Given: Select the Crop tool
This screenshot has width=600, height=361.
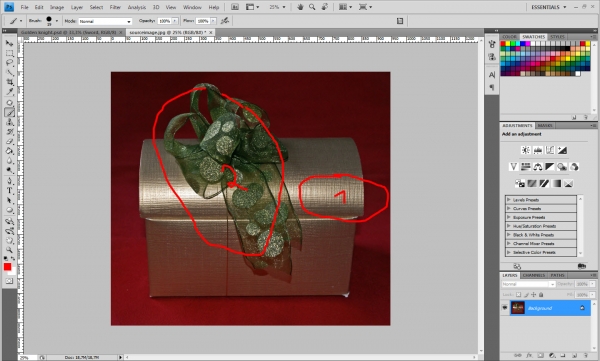Looking at the screenshot, I should pyautogui.click(x=10, y=82).
